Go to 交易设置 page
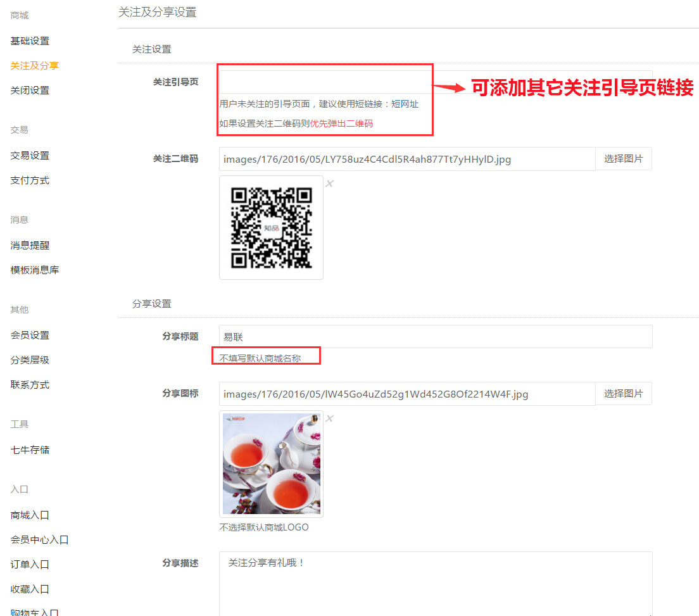This screenshot has width=699, height=616. click(30, 156)
